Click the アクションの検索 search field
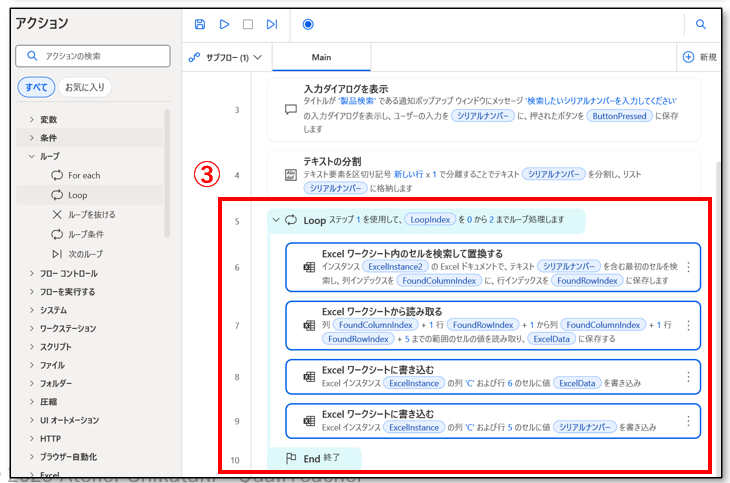The width and height of the screenshot is (730, 483). click(92, 57)
